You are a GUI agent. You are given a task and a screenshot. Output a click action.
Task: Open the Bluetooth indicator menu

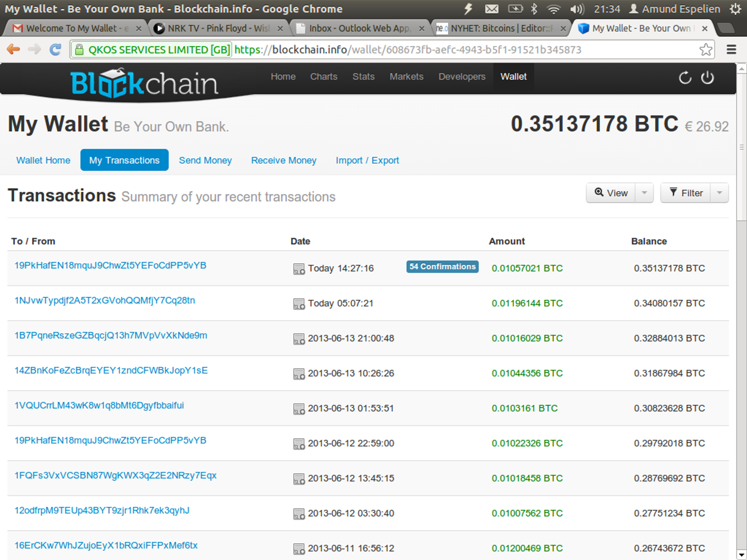click(534, 9)
